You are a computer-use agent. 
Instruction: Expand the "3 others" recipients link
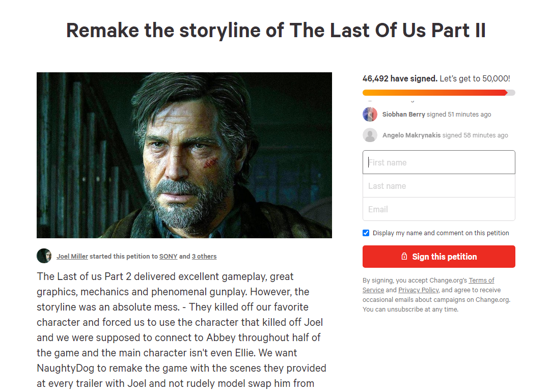[x=204, y=257]
